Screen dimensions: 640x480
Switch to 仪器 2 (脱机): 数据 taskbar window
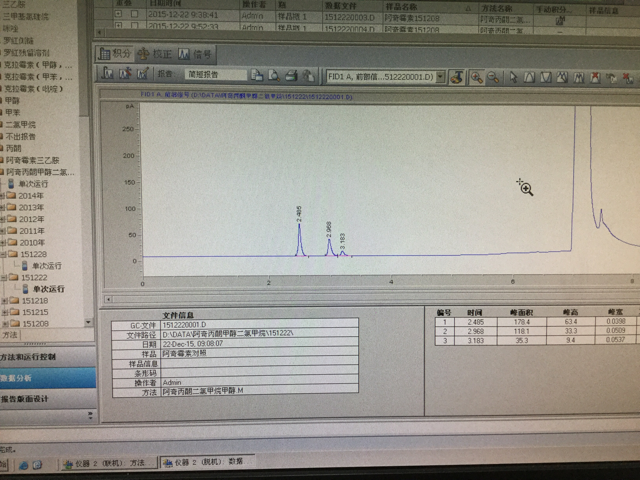[x=208, y=462]
